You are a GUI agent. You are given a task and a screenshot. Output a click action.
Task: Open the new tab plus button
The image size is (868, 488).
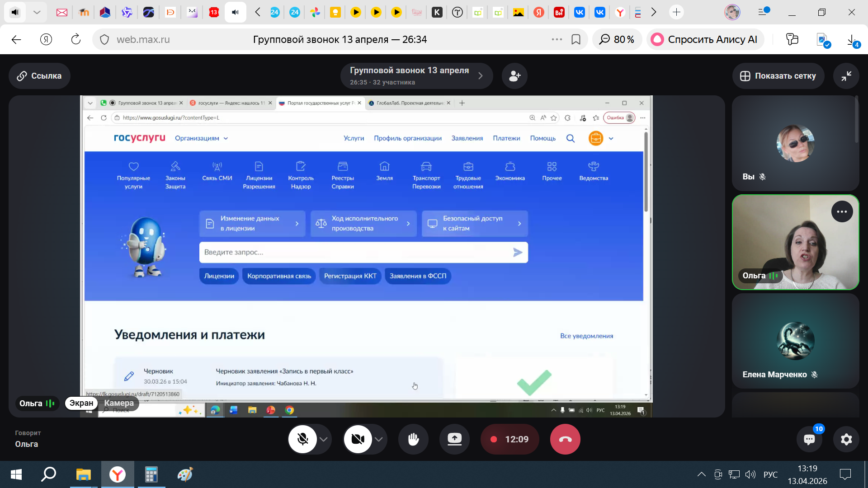(676, 12)
